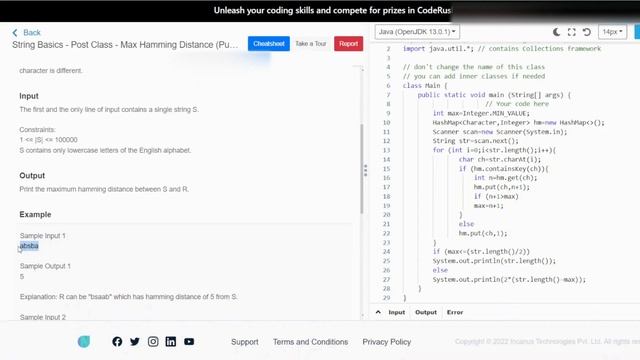Click code line "String str=scan.next();"
Screen dimensions: 640x360
(x=476, y=141)
